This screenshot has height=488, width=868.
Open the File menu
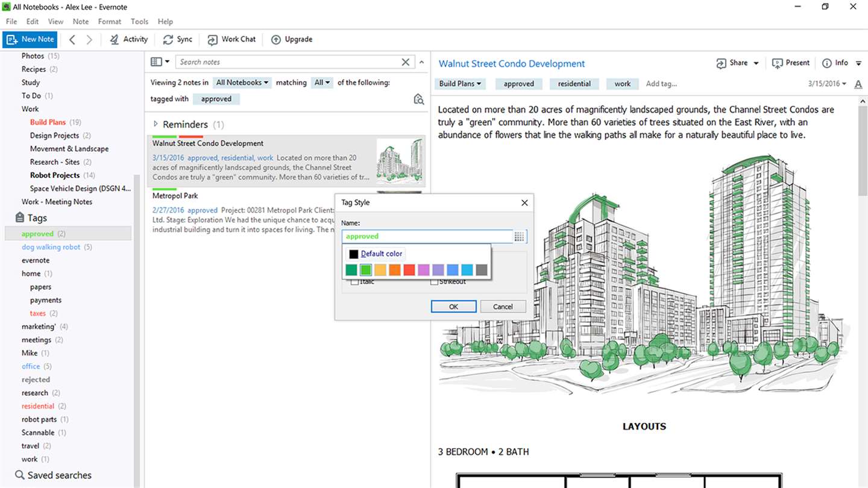[11, 22]
